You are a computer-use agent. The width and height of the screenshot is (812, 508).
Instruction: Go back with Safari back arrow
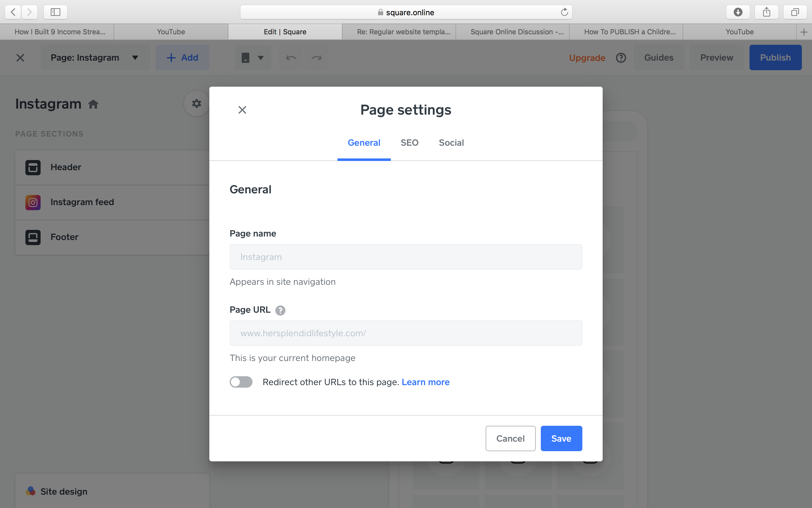click(x=13, y=12)
